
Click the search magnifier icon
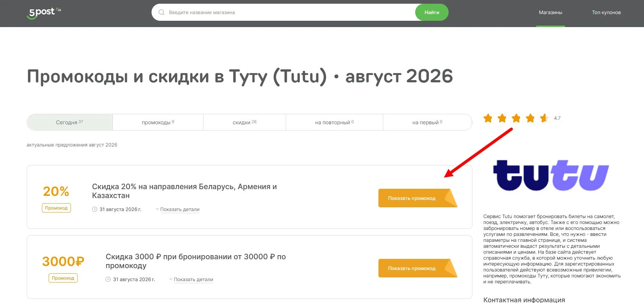[162, 12]
